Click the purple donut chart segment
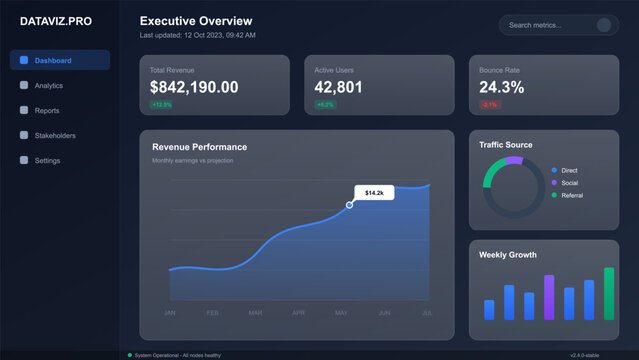 [x=514, y=160]
